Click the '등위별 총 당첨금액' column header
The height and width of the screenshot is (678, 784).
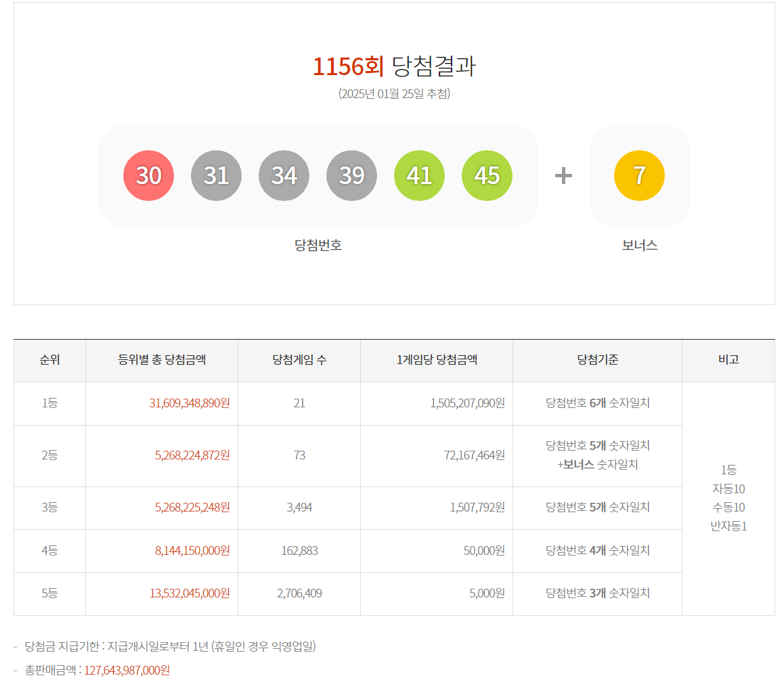[162, 360]
